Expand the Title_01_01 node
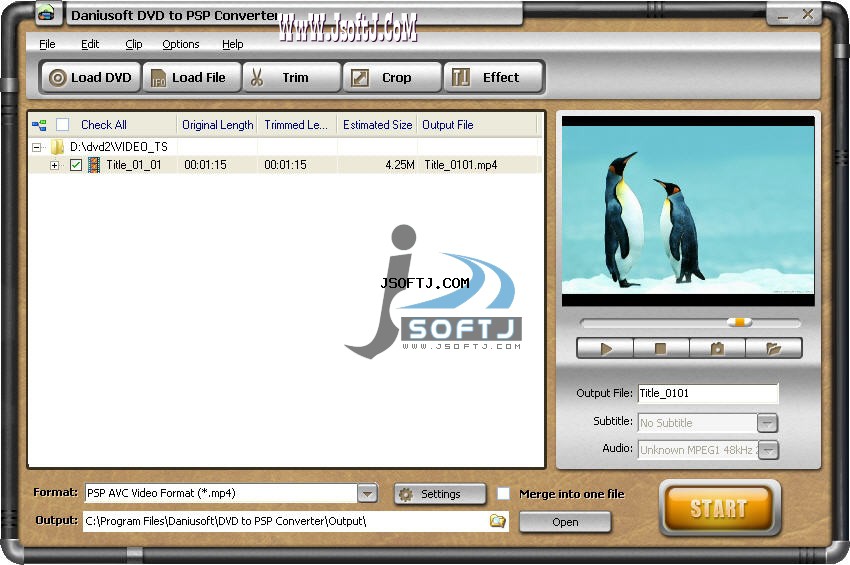This screenshot has width=850, height=565. coord(54,165)
